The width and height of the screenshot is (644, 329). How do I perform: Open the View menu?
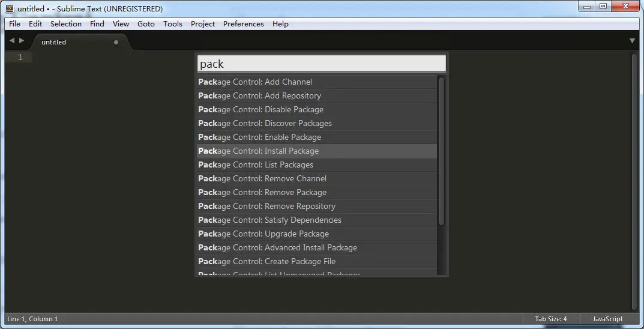tap(121, 24)
